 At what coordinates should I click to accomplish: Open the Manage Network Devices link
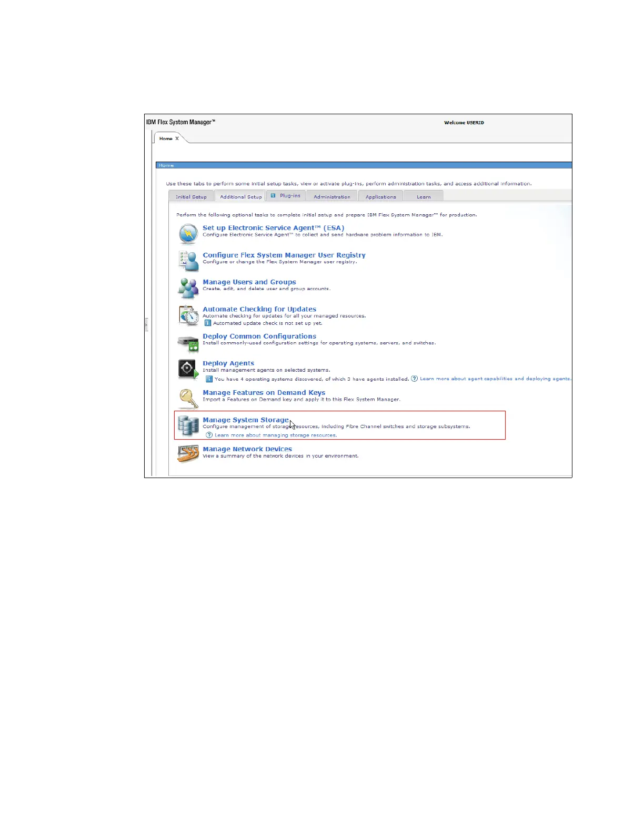pos(247,449)
